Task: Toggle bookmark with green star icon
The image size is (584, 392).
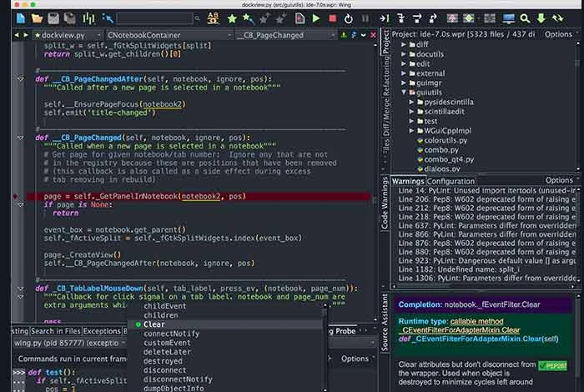Action: (x=232, y=18)
